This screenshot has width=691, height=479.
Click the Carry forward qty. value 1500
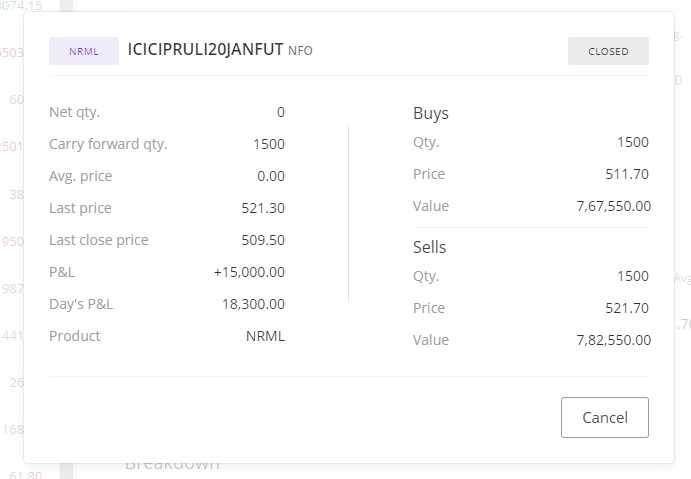269,144
